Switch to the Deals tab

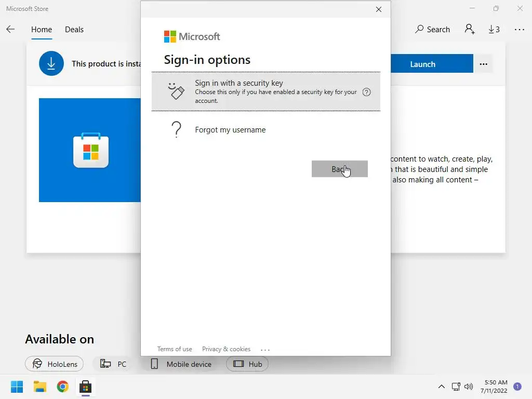[x=74, y=30]
